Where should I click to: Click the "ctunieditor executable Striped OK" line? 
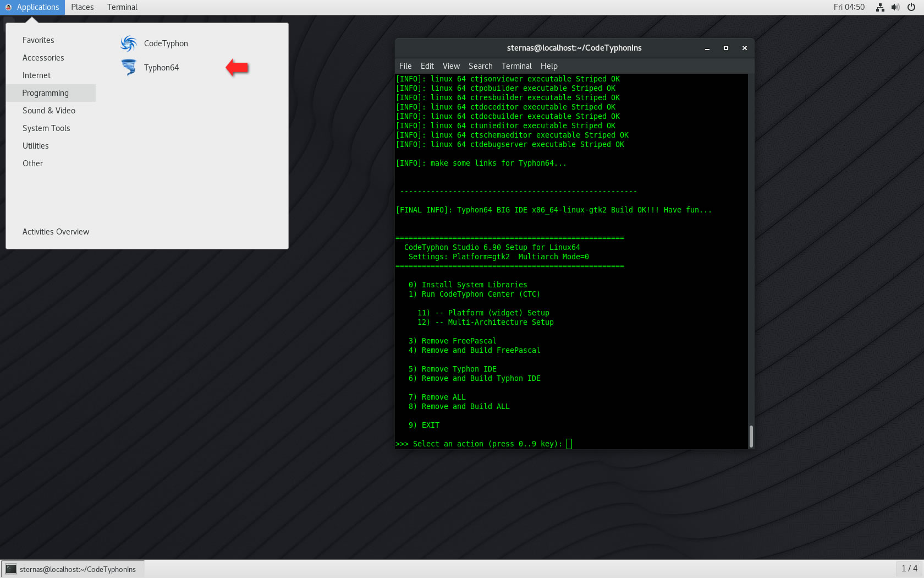click(x=505, y=126)
